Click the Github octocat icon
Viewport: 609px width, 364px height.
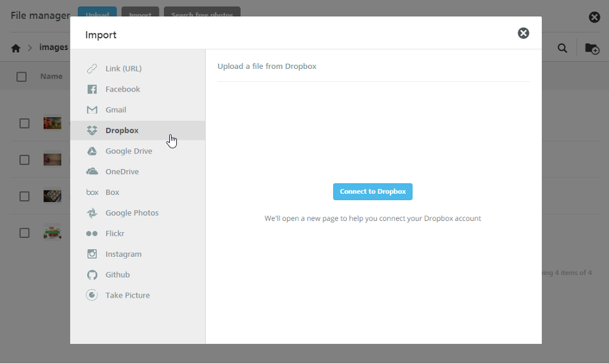[x=92, y=275]
